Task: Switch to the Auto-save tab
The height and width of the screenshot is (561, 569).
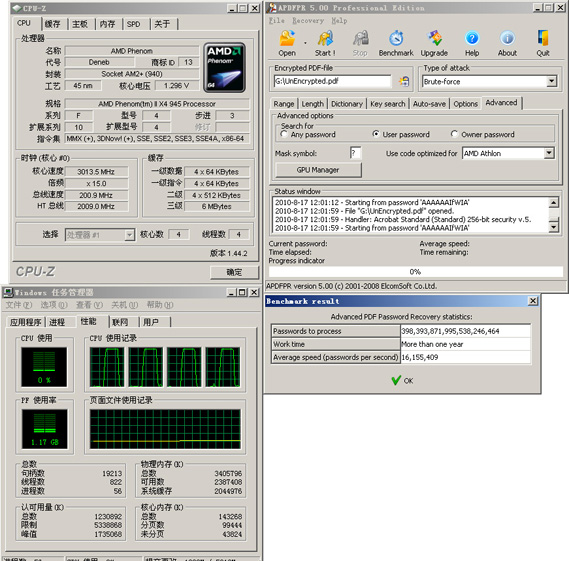Action: [x=429, y=104]
